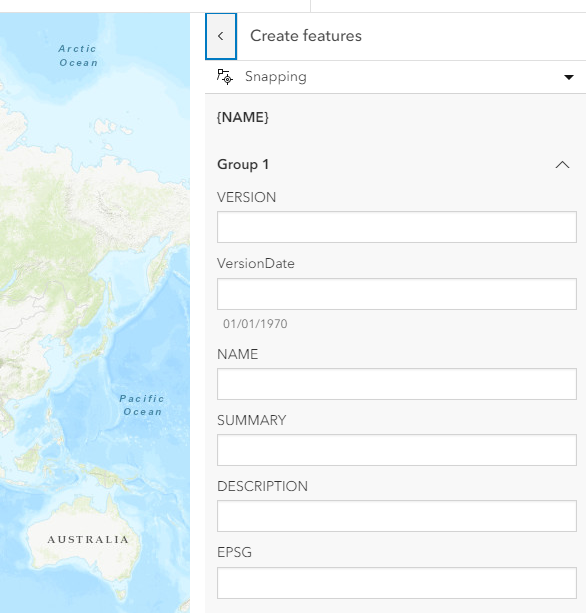Collapse Group 1 with the chevron
Image resolution: width=586 pixels, height=613 pixels.
click(562, 165)
